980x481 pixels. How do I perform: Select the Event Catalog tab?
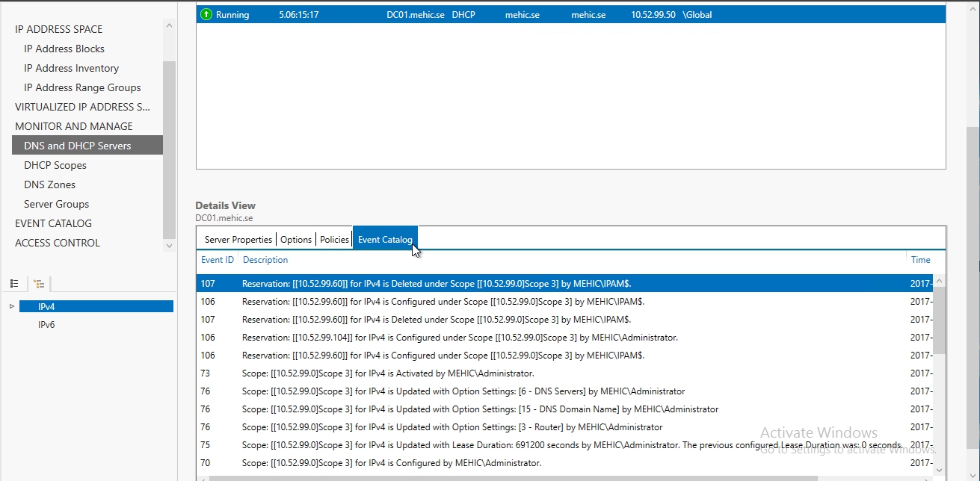(x=385, y=240)
